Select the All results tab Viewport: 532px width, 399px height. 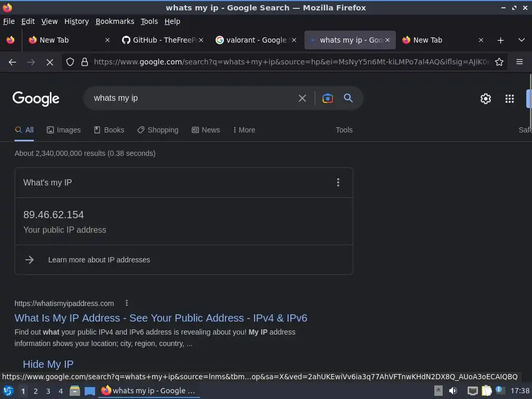(x=24, y=130)
